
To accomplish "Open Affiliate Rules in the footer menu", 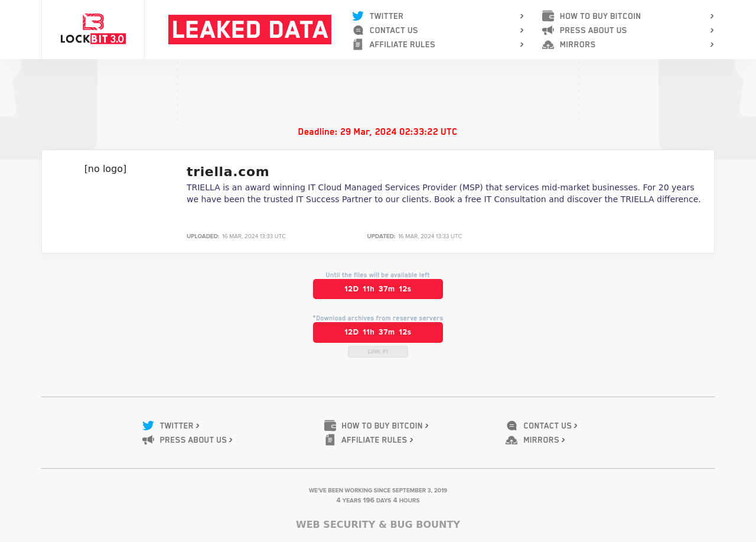I will pos(374,440).
